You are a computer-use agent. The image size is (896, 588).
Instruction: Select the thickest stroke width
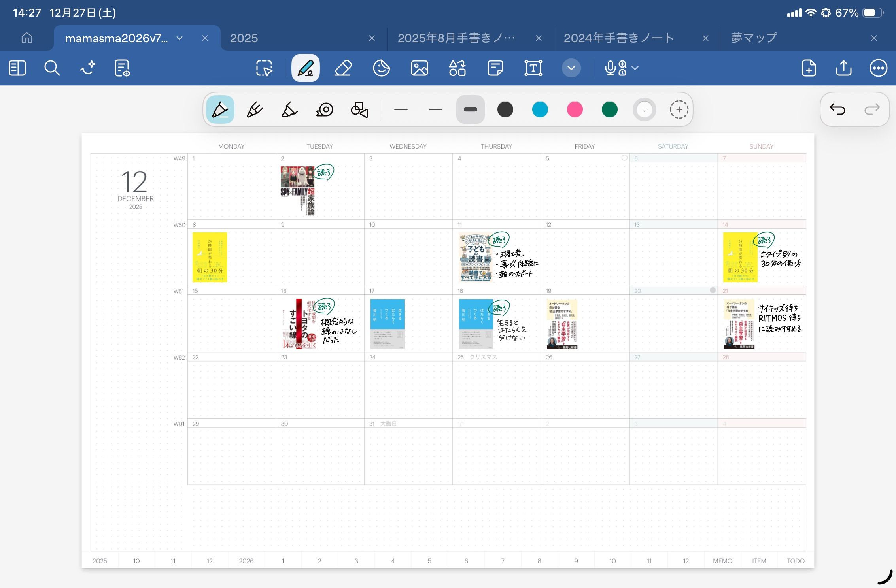pos(470,109)
